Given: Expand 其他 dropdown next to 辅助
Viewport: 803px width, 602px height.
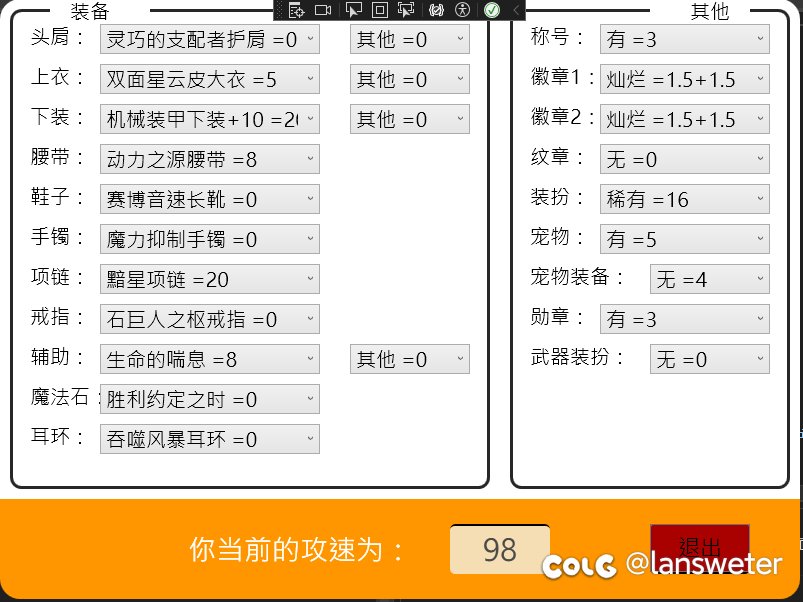Looking at the screenshot, I should coord(409,359).
